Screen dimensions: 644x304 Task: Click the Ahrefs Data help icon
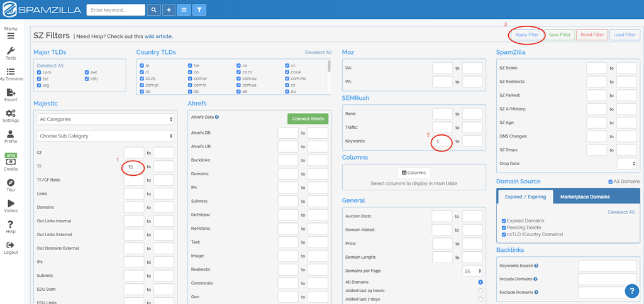[217, 117]
